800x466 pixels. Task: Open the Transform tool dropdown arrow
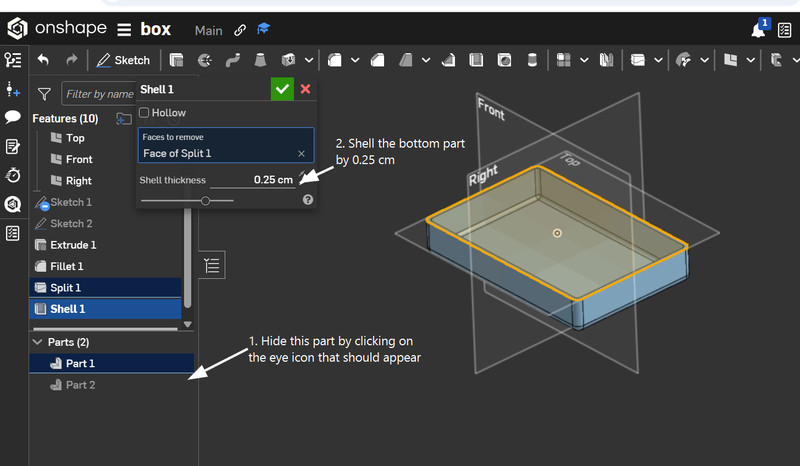pyautogui.click(x=705, y=60)
